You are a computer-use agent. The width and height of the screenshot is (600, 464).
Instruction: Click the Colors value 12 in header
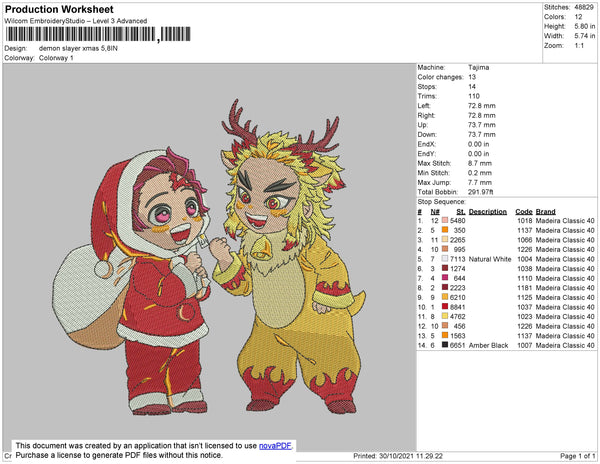pyautogui.click(x=578, y=17)
